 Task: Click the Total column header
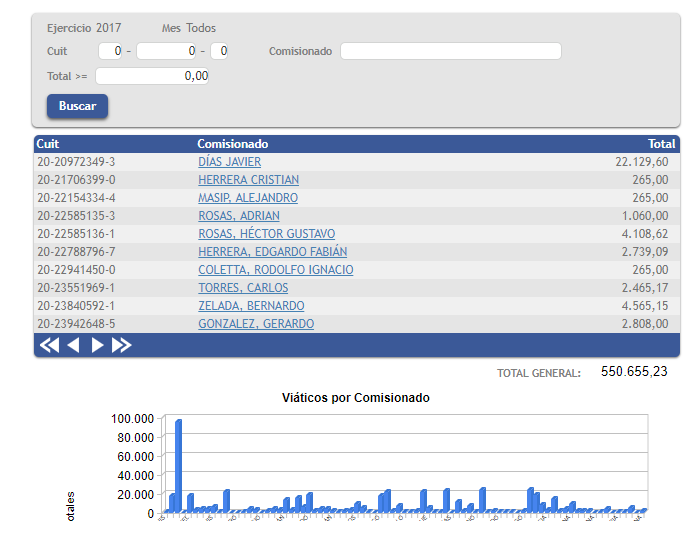661,144
